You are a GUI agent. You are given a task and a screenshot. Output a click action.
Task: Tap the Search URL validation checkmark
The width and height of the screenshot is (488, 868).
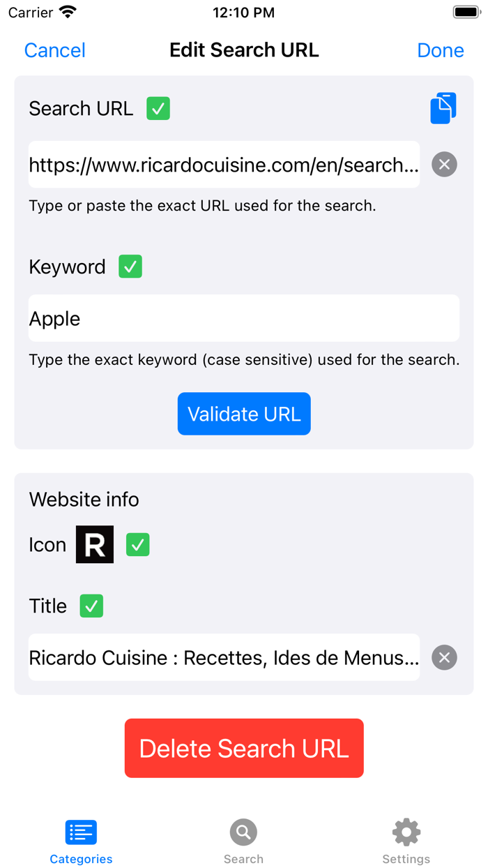158,109
